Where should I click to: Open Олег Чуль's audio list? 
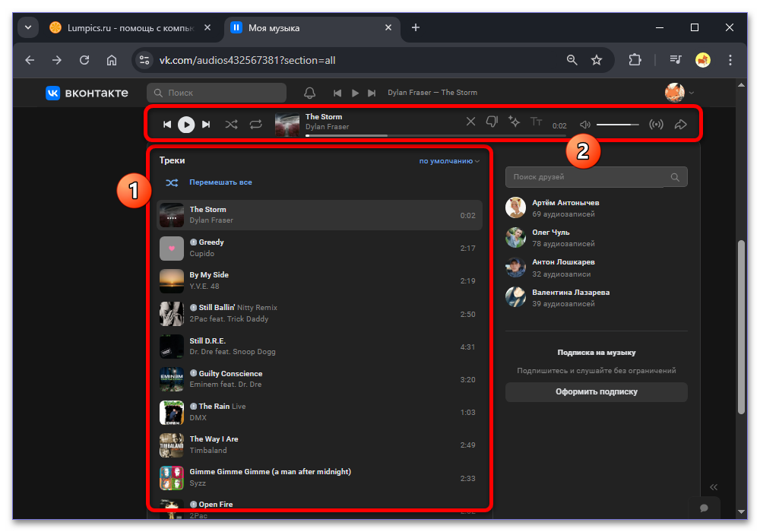pyautogui.click(x=596, y=238)
